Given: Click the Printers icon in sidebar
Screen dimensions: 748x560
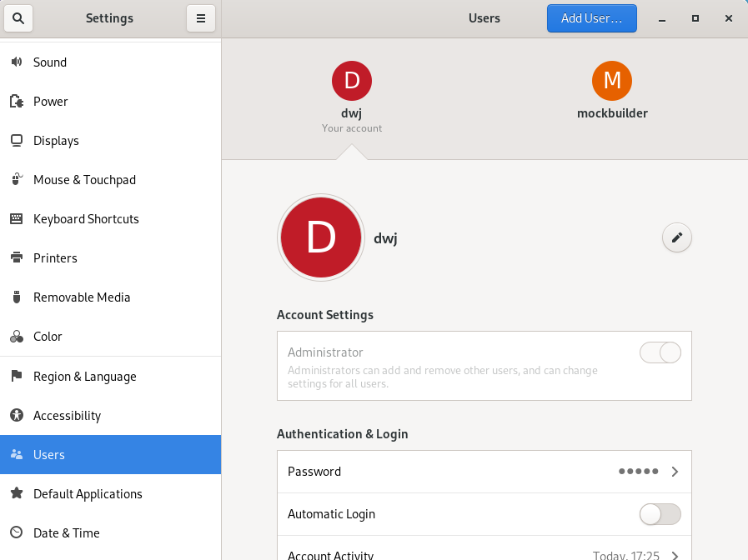Looking at the screenshot, I should [17, 258].
